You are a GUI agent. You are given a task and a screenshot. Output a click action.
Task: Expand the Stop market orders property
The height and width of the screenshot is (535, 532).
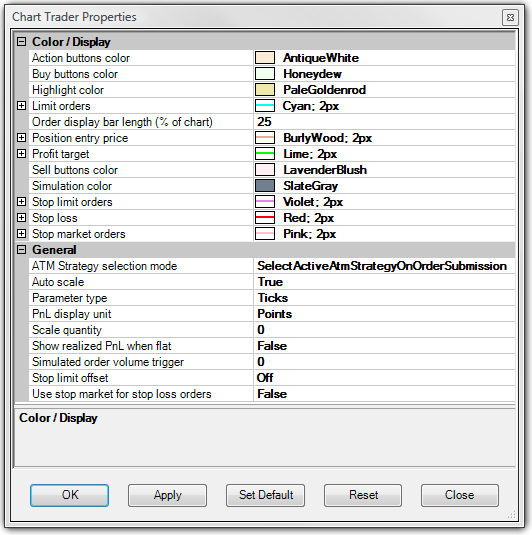pyautogui.click(x=21, y=234)
